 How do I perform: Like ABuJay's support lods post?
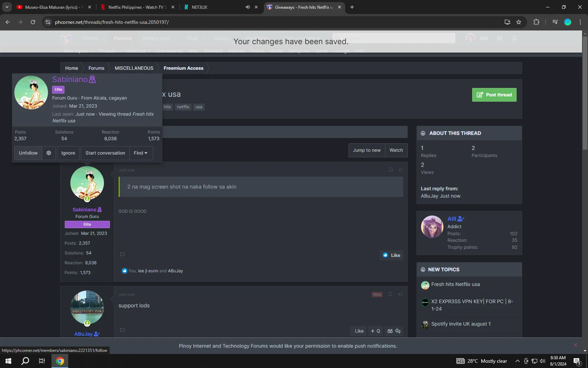click(x=359, y=331)
